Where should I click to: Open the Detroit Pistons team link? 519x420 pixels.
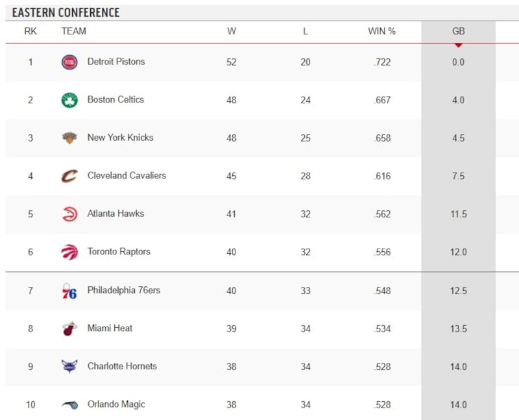[x=116, y=62]
